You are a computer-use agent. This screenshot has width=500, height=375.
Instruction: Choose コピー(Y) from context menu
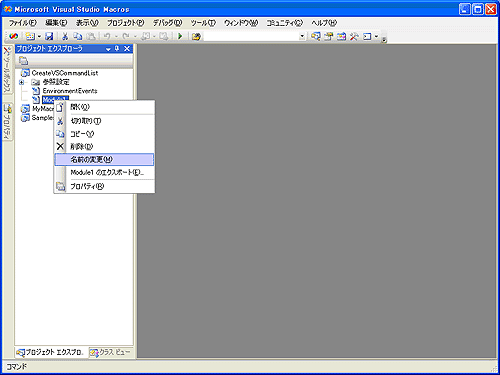104,134
